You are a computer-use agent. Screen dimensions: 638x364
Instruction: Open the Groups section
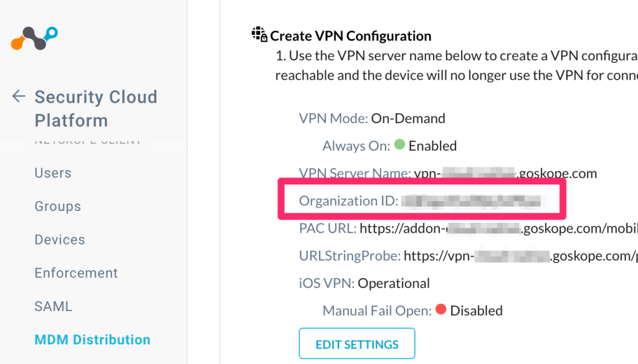(58, 207)
